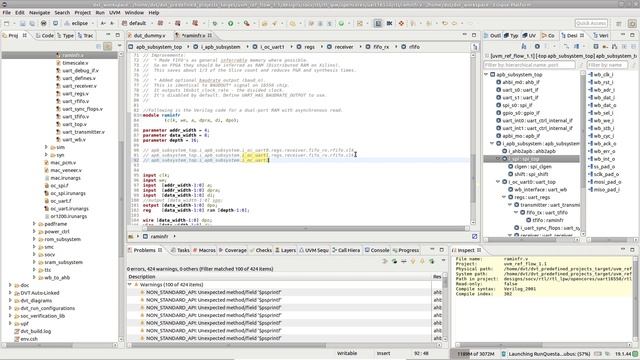This screenshot has height=360, width=640.
Task: Click the raminfr breadcrumb at editor bottom
Action: (x=159, y=236)
